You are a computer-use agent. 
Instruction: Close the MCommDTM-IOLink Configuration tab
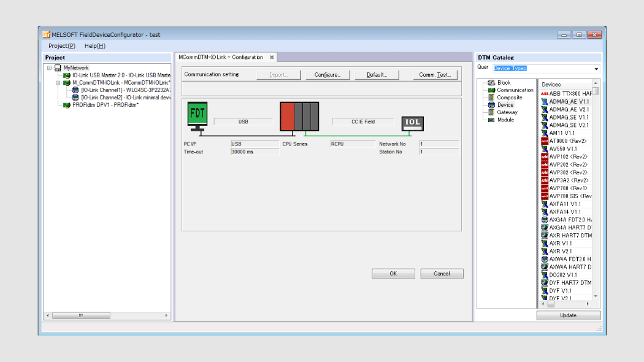click(x=272, y=57)
